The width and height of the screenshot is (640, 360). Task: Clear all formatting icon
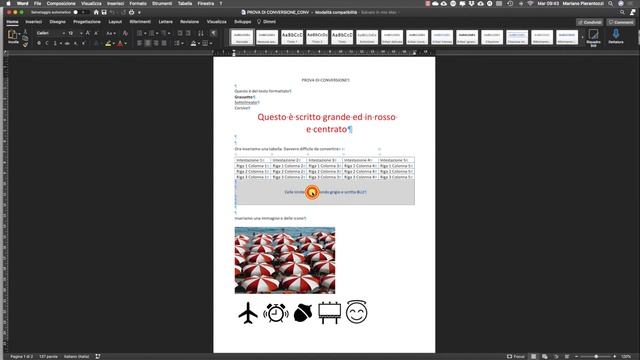coord(125,33)
